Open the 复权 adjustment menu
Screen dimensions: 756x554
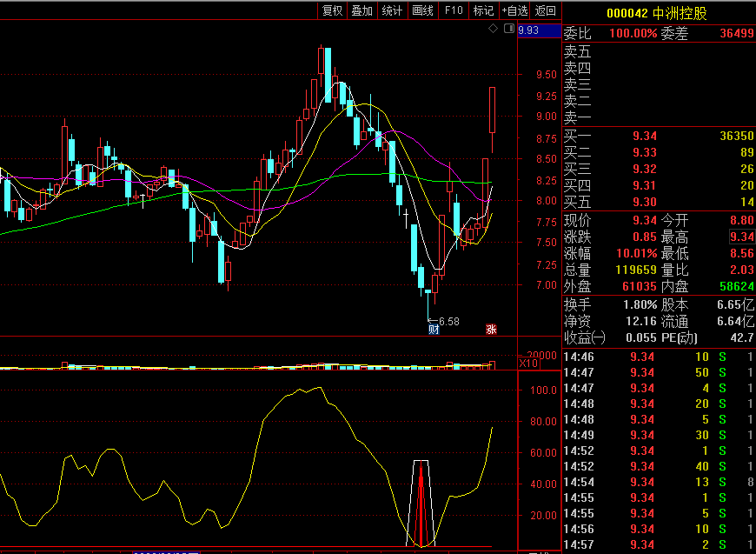click(x=332, y=10)
